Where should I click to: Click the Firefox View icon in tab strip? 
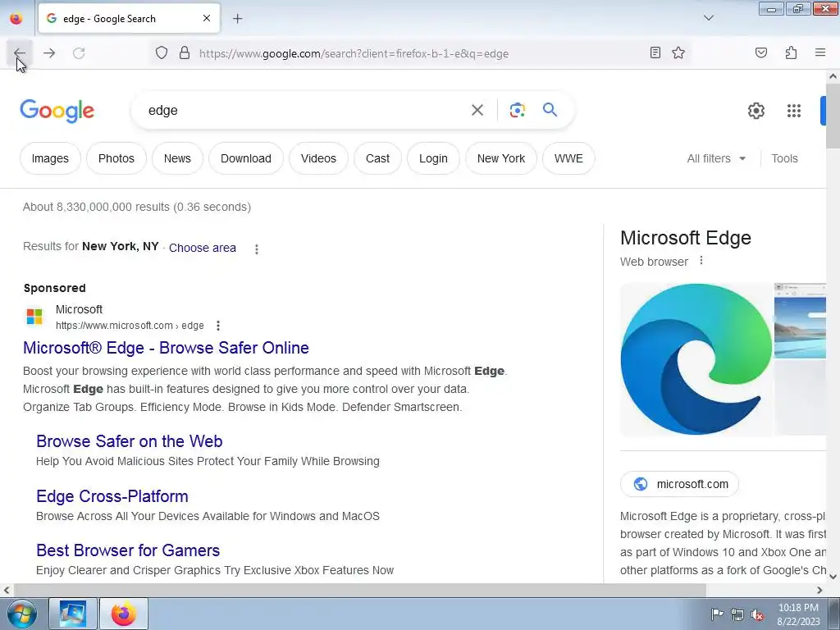pos(16,19)
